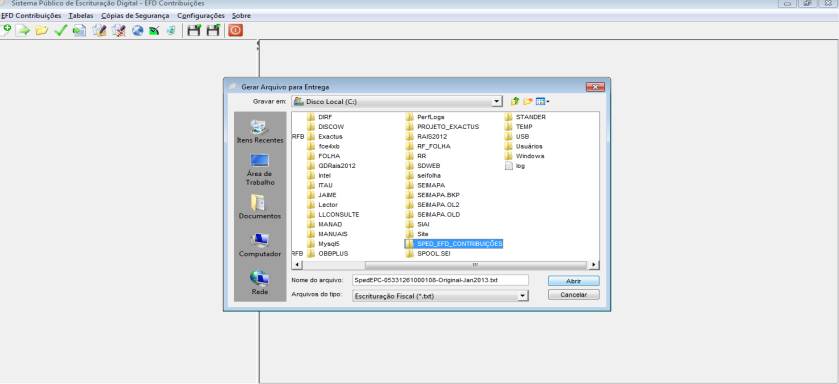Select the DIRF folder
The width and height of the screenshot is (839, 384).
pyautogui.click(x=320, y=117)
